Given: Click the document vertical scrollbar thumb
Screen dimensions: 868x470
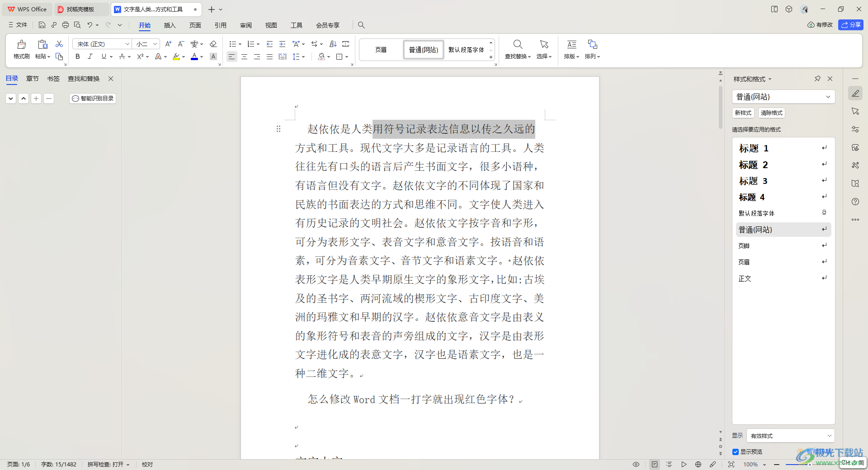Looking at the screenshot, I should click(x=721, y=108).
